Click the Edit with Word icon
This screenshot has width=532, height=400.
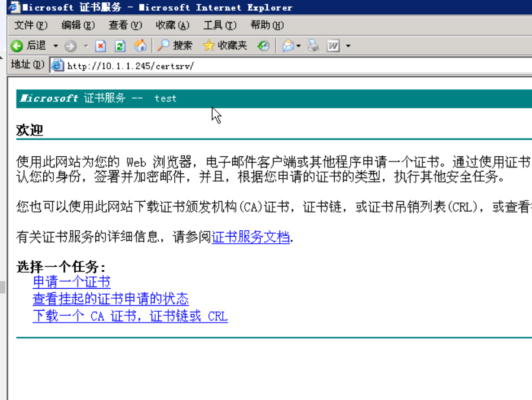coord(333,46)
